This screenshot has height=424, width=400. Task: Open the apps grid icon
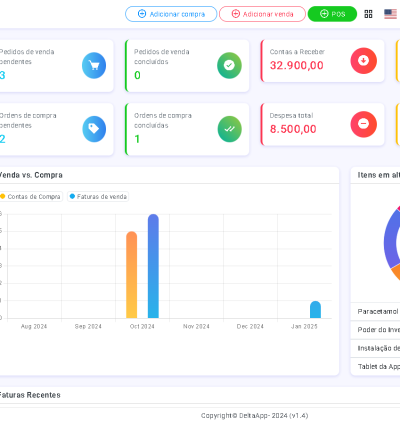pos(368,14)
